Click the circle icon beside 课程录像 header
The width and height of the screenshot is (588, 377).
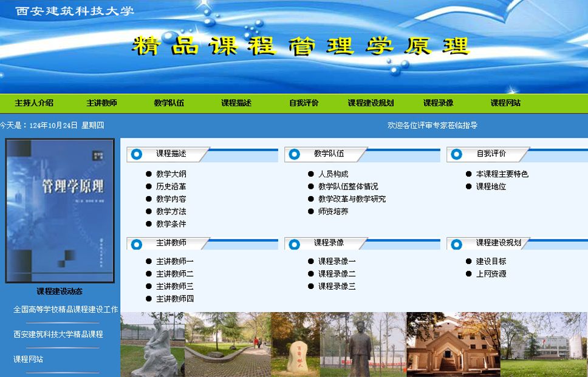[295, 244]
